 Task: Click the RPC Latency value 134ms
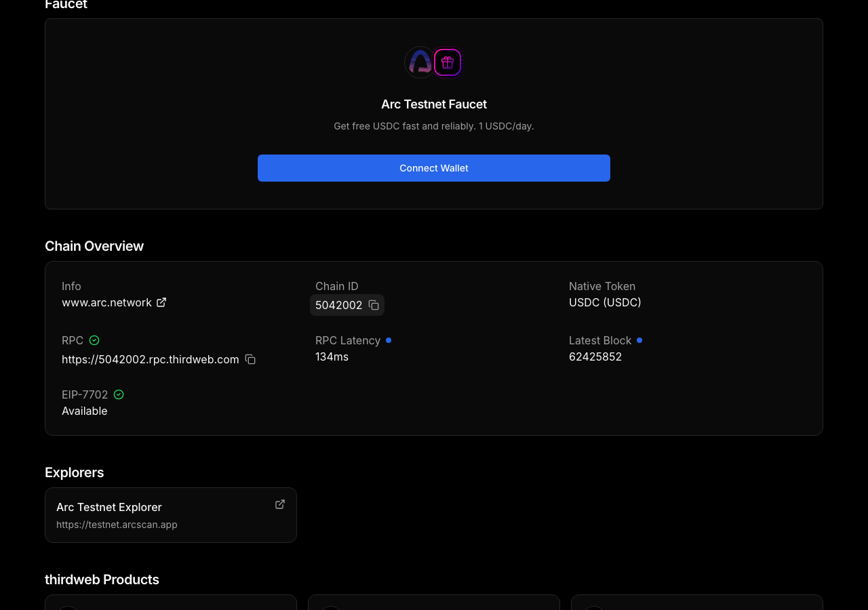click(332, 357)
